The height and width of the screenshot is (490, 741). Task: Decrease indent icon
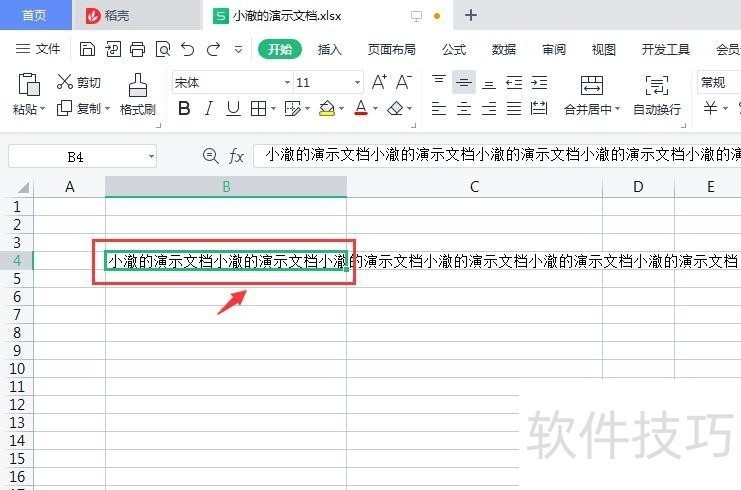coord(514,82)
